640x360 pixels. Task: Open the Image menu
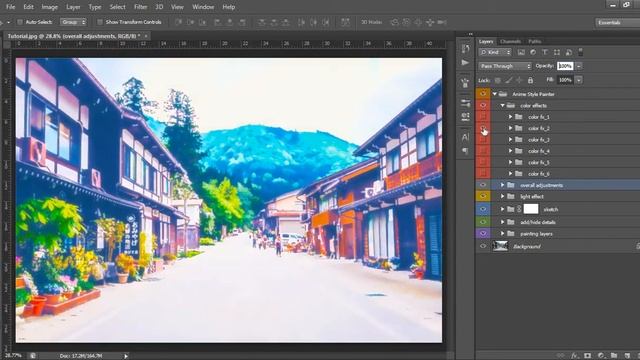pyautogui.click(x=49, y=7)
